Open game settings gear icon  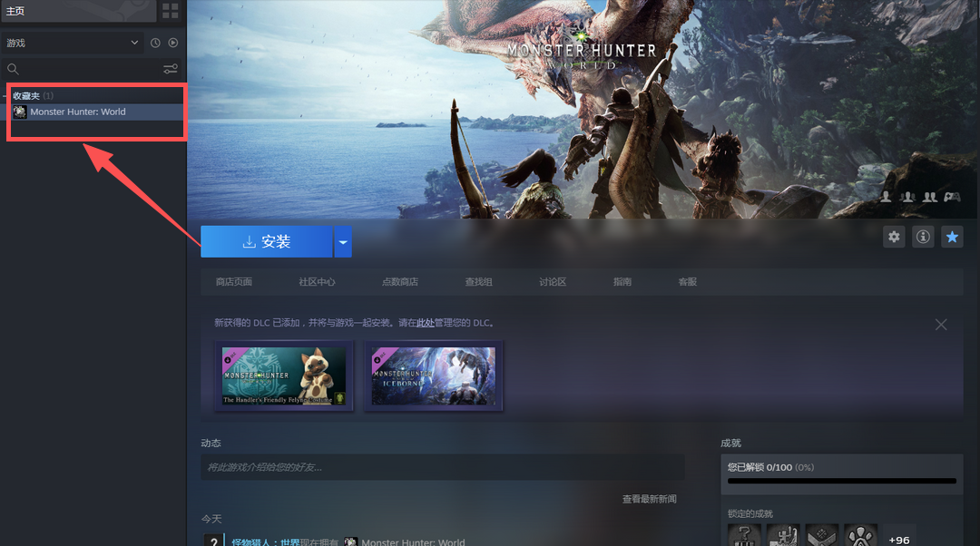895,237
